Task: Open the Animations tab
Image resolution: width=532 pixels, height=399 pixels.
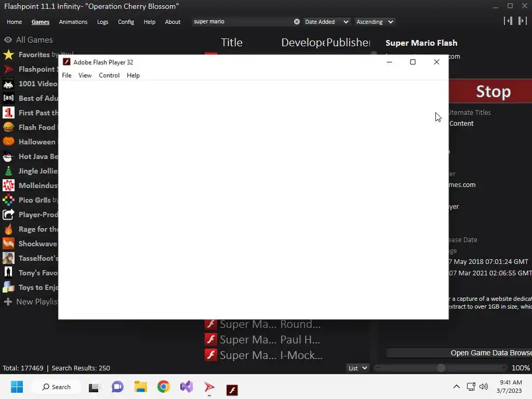Action: (73, 22)
